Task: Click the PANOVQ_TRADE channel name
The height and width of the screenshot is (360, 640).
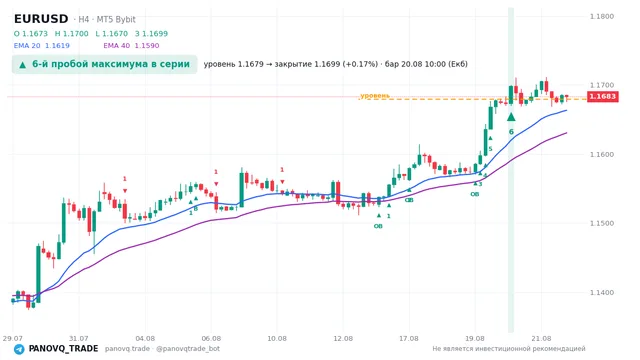Action: [x=63, y=349]
